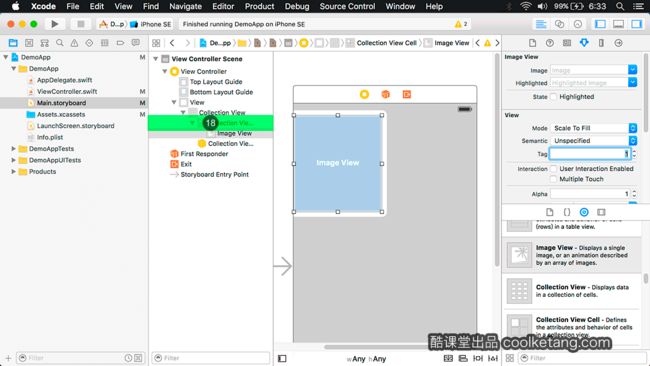
Task: Switch to the Version editor
Action: (x=577, y=24)
